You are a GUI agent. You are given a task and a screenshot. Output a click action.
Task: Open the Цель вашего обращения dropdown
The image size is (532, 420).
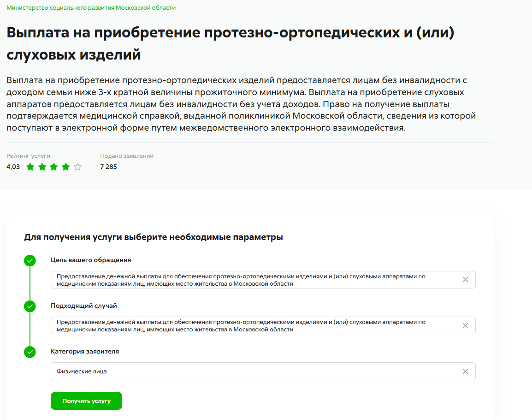point(263,280)
